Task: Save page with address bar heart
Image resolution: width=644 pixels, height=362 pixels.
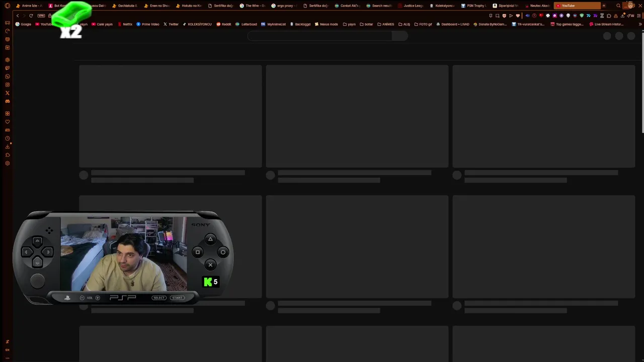Action: point(518,16)
